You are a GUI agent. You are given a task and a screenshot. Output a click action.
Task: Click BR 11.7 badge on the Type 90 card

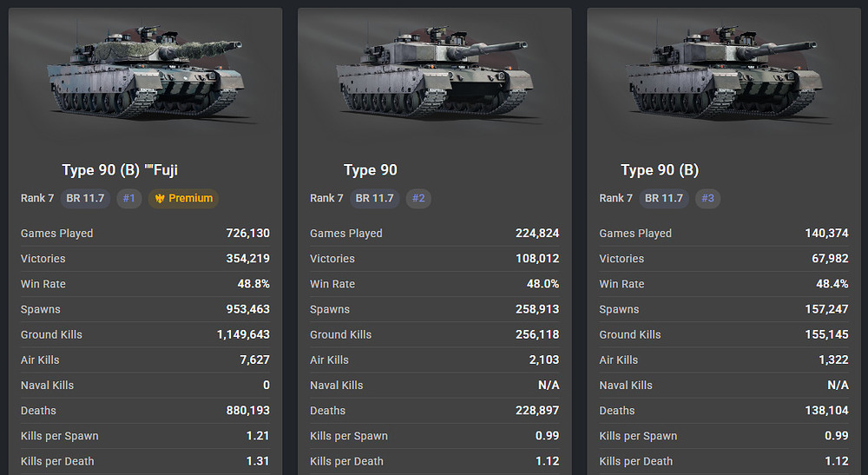374,198
